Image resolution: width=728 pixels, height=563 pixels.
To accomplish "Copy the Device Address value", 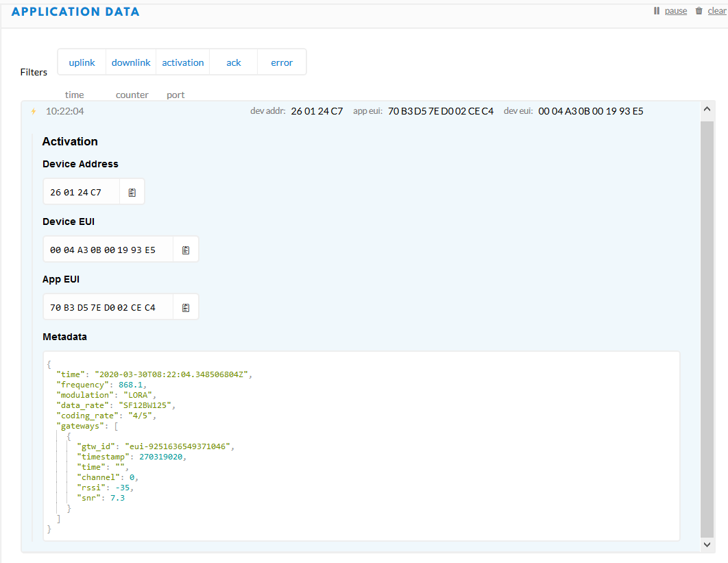I will point(132,193).
